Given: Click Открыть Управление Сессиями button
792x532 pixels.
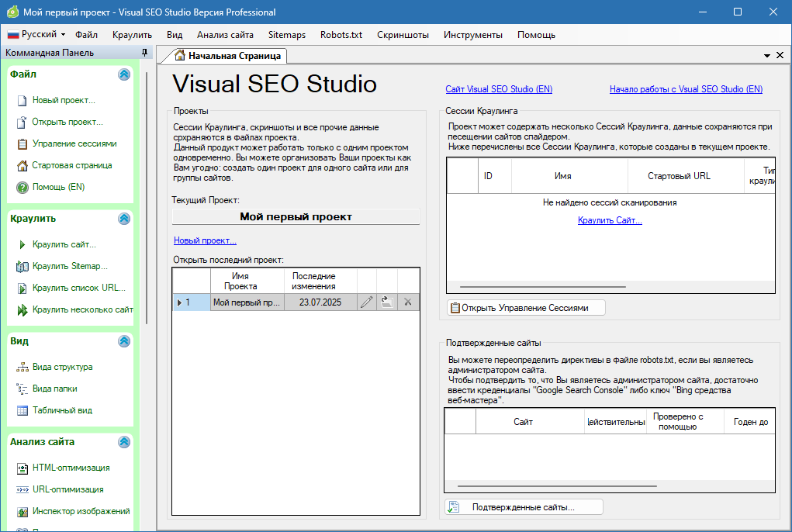Looking at the screenshot, I should point(526,307).
